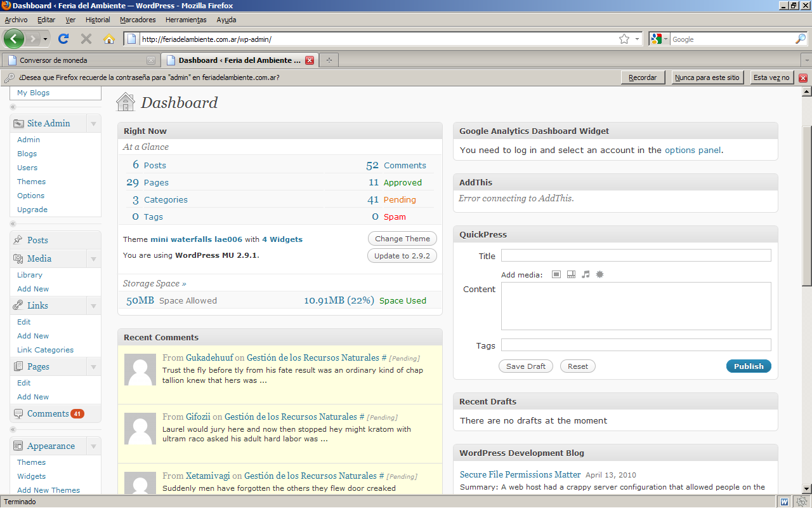The width and height of the screenshot is (812, 508).
Task: Open the options panel link
Action: (x=693, y=150)
